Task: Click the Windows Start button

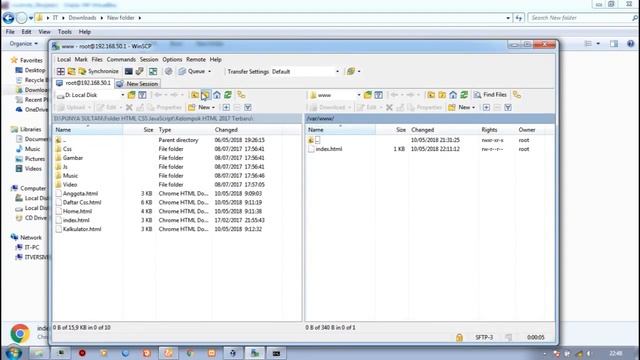Action: tap(13, 353)
